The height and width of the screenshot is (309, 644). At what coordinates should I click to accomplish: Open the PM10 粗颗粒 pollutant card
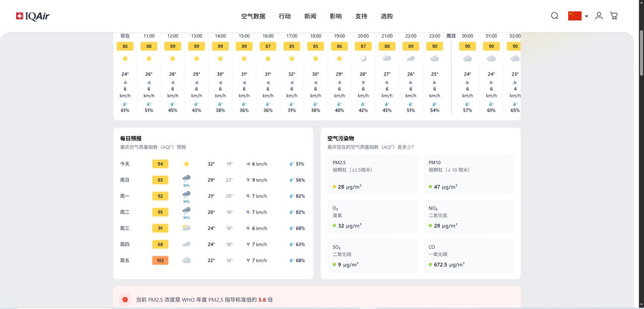469,175
